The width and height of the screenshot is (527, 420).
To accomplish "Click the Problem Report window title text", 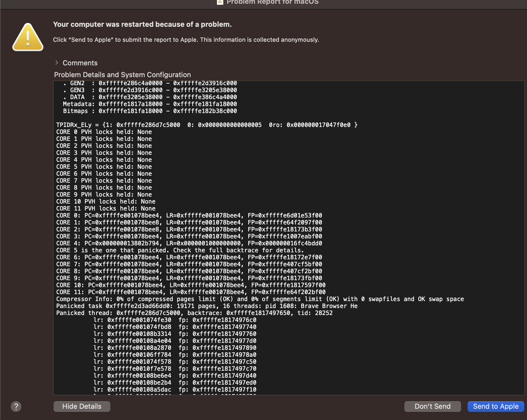I will pos(272,2).
